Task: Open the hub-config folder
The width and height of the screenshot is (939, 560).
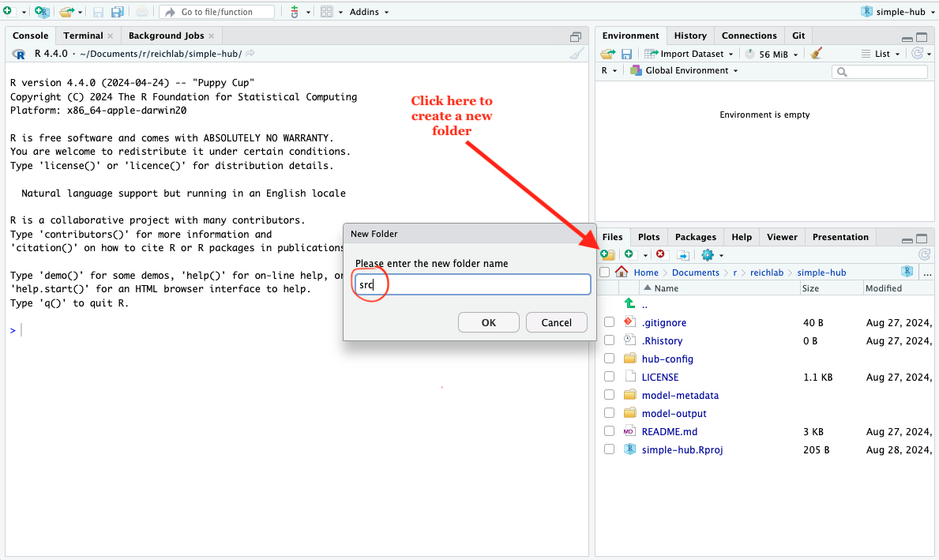Action: coord(667,359)
